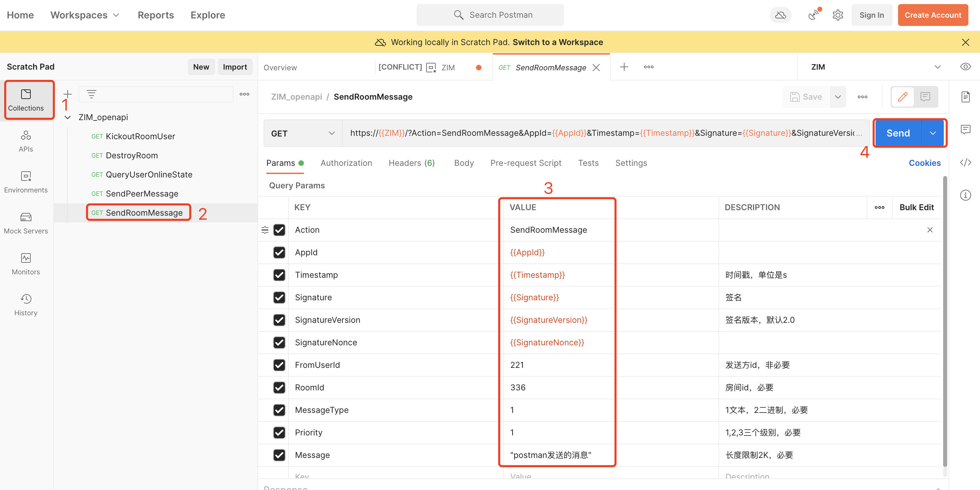Image resolution: width=980 pixels, height=490 pixels.
Task: Switch to the Body tab
Action: [464, 163]
